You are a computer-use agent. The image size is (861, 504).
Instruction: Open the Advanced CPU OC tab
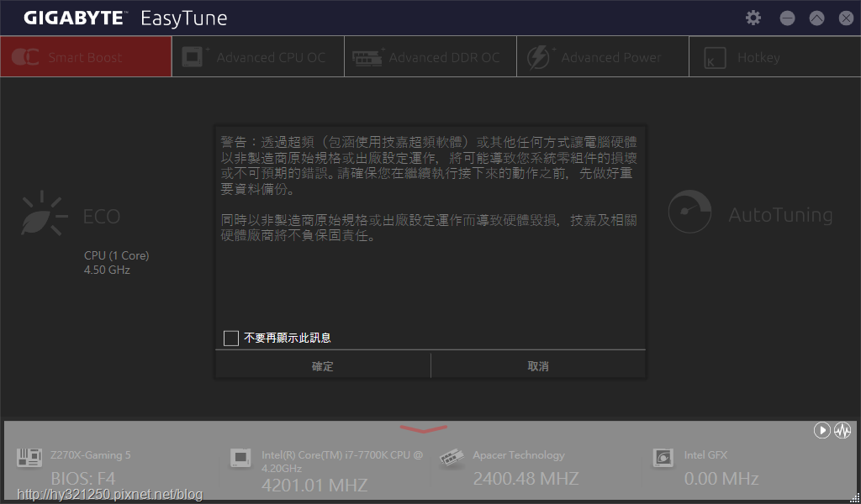258,56
